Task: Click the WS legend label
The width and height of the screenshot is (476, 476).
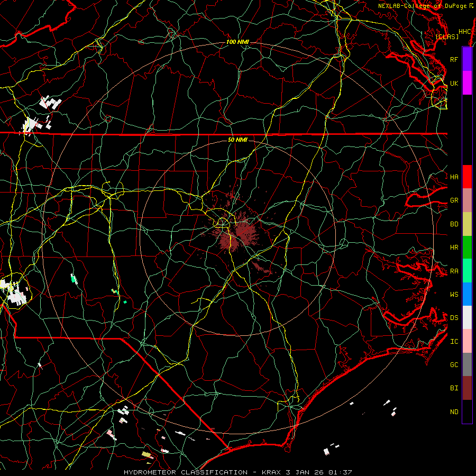Action: [x=454, y=294]
